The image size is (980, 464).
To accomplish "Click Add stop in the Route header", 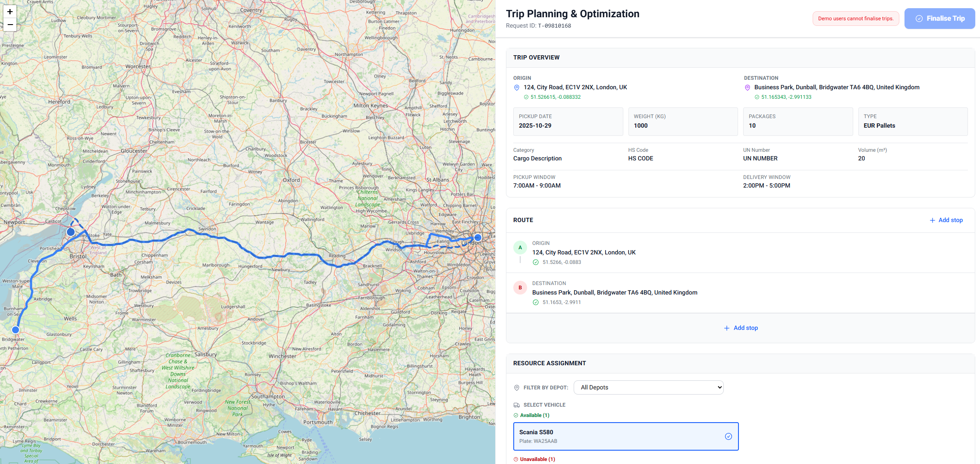I will 946,220.
